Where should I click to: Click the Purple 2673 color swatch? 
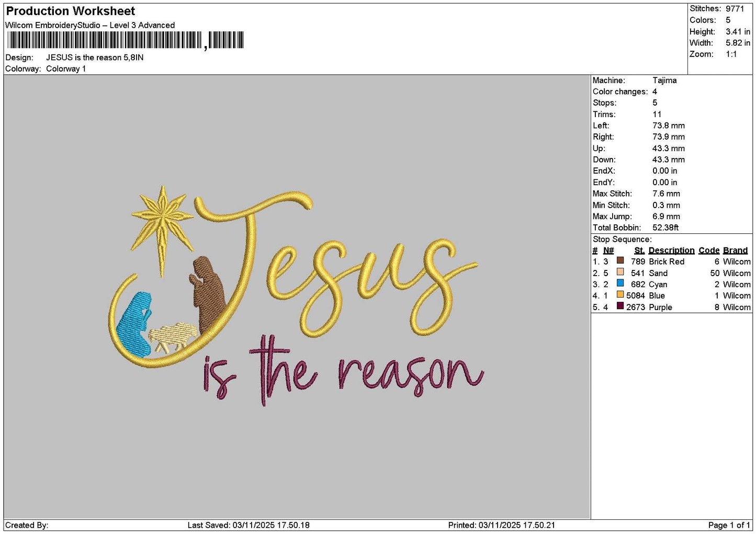click(x=620, y=306)
